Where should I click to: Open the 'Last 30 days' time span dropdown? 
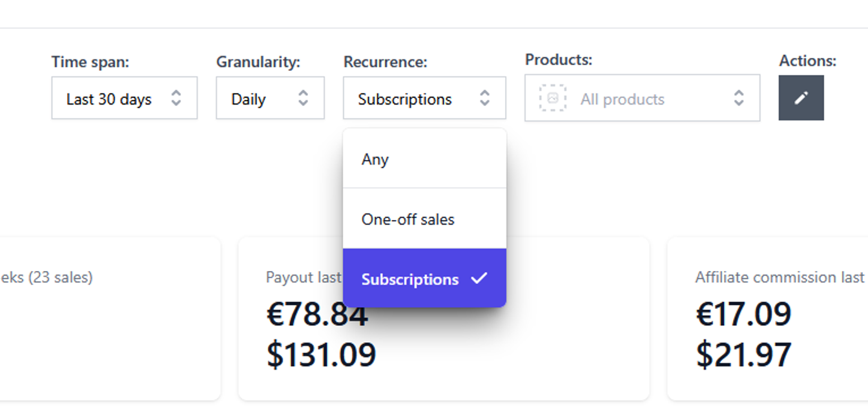click(124, 99)
